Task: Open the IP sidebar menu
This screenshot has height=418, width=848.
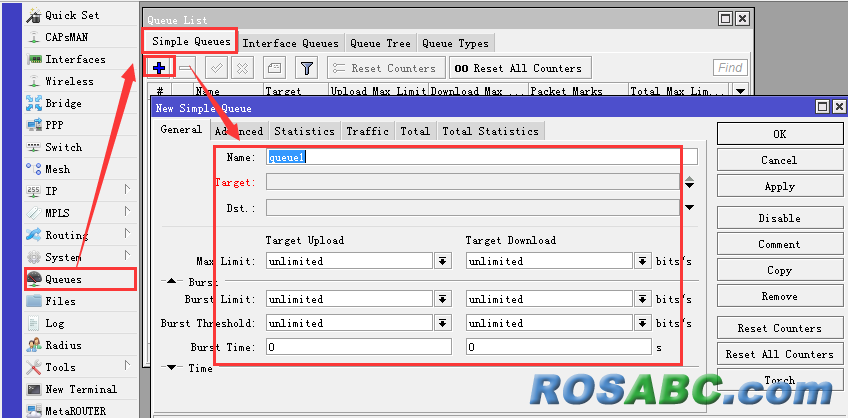Action: tap(51, 191)
